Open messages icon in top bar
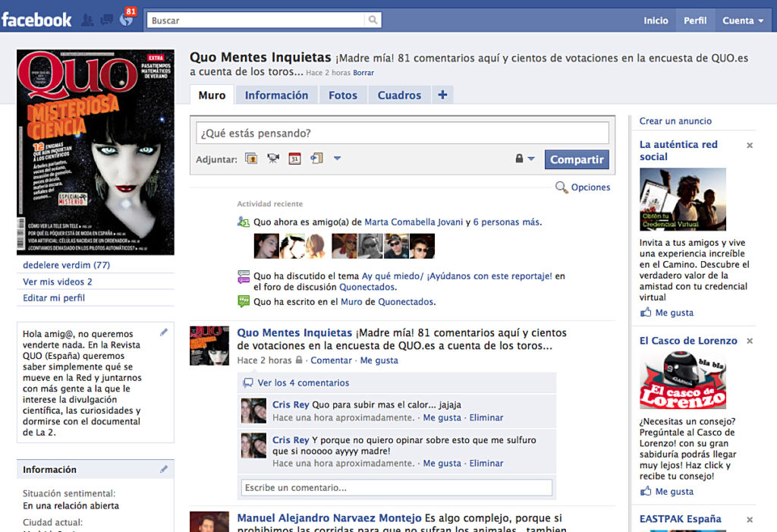 tap(106, 20)
